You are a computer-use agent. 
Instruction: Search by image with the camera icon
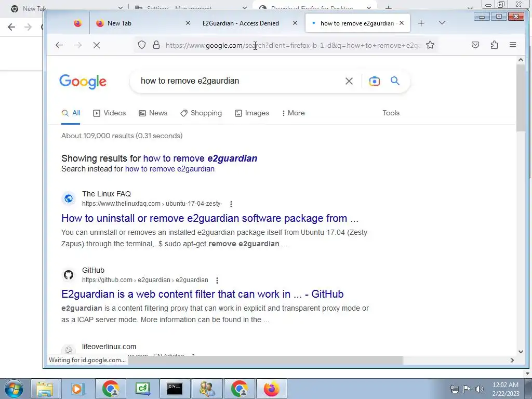click(375, 81)
